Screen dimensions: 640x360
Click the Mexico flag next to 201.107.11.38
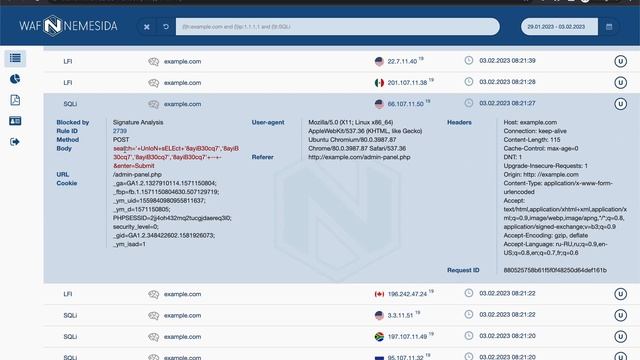(379, 82)
